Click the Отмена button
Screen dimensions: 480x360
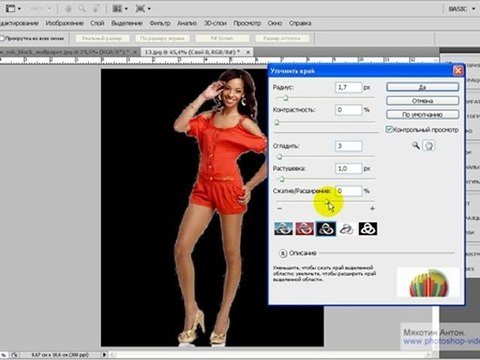pyautogui.click(x=423, y=101)
